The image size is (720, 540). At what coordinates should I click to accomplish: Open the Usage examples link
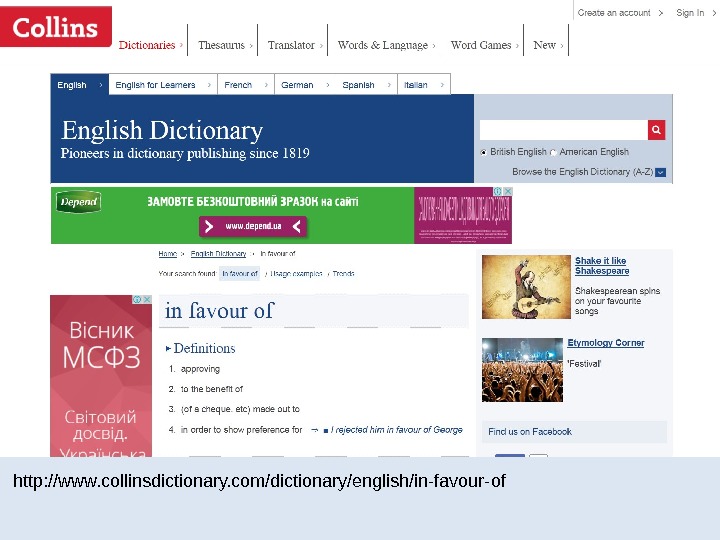[x=296, y=274]
